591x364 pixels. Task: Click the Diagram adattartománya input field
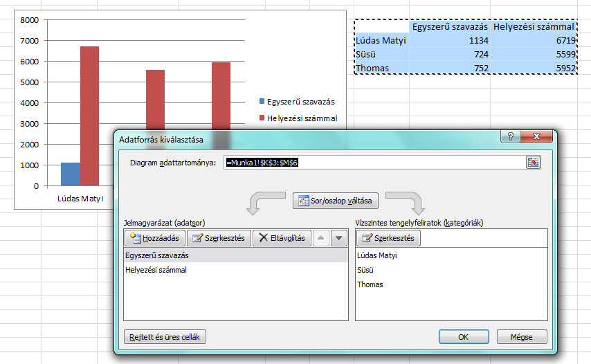point(374,163)
